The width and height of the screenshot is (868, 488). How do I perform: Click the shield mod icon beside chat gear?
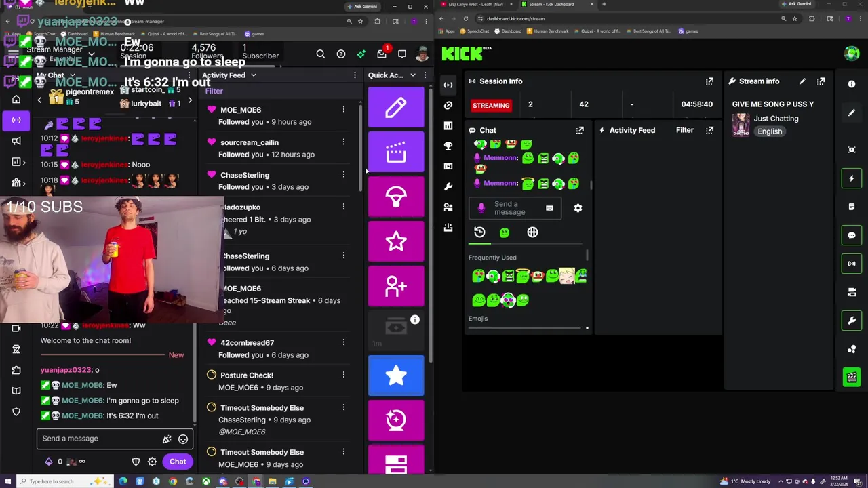point(136,462)
